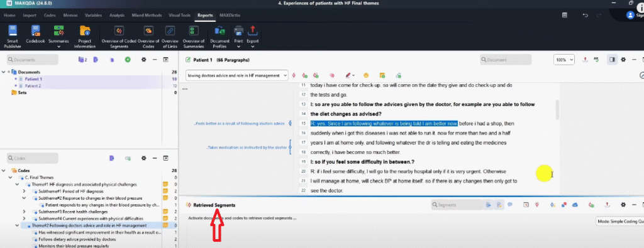Screen dimensions: 644x248
Task: Expand Subtheme#1 Period of HF diagnosis
Action: (25, 191)
